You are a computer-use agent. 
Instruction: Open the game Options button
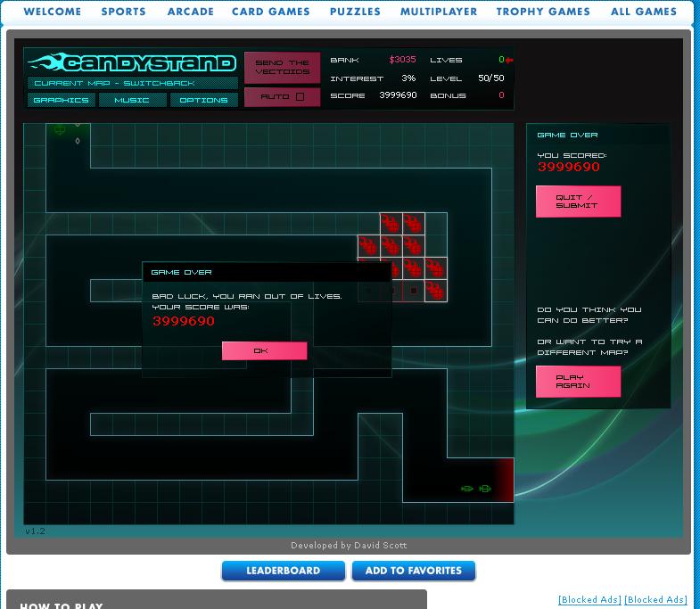[x=203, y=100]
